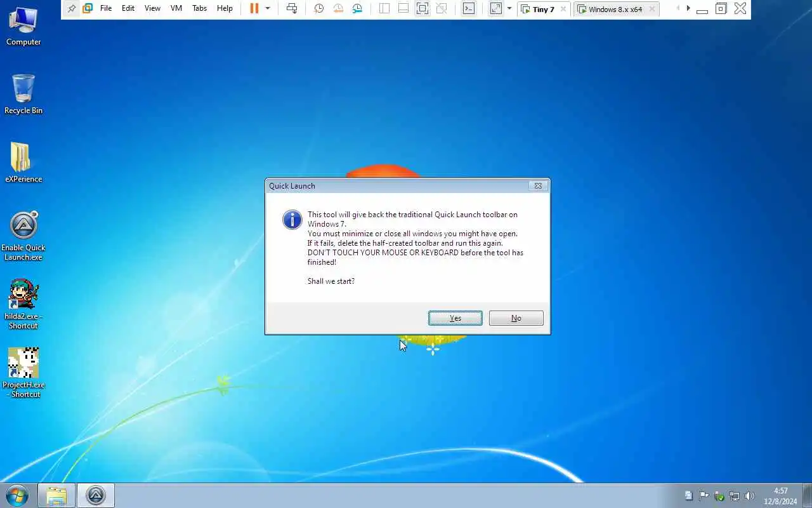Select Enable Quick Launch.exe desktop icon

pyautogui.click(x=23, y=236)
